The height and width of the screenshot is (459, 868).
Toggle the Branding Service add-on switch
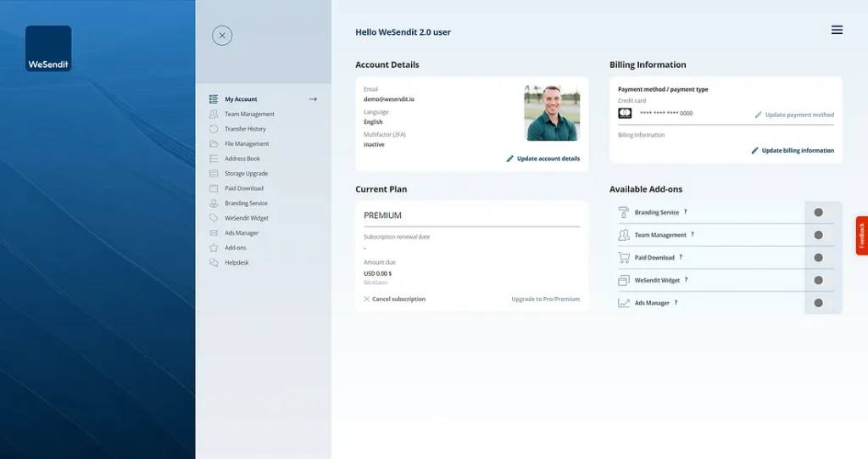(x=819, y=212)
